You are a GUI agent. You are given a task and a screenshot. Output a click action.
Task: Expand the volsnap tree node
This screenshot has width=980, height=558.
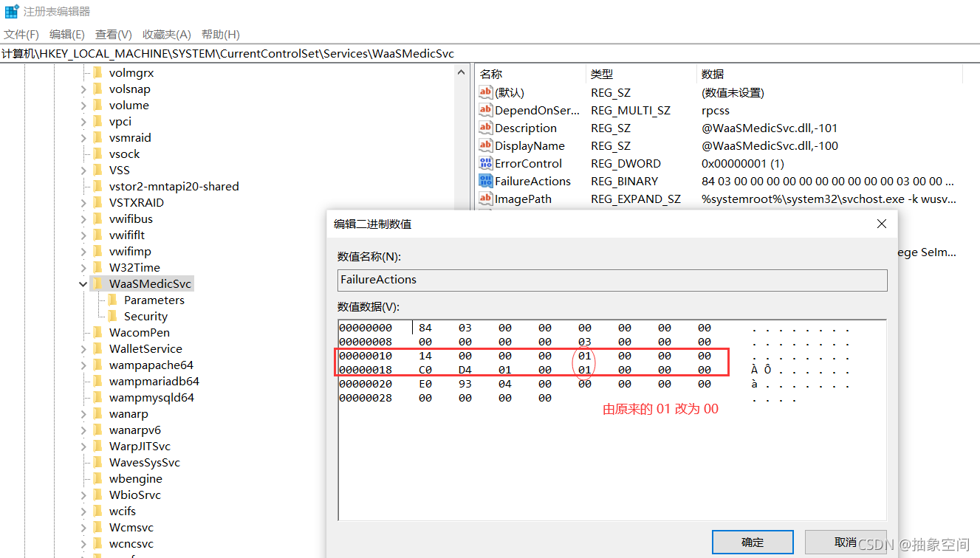[83, 89]
